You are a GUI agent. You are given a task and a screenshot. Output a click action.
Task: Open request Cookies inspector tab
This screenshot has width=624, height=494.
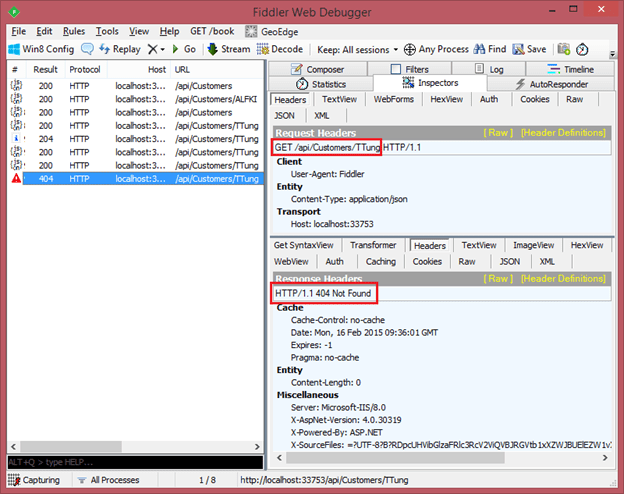534,99
